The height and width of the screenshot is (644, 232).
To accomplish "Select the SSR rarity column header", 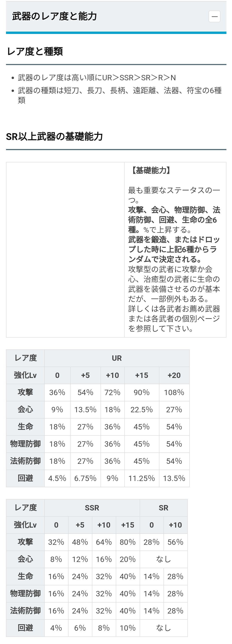I will point(92,508).
